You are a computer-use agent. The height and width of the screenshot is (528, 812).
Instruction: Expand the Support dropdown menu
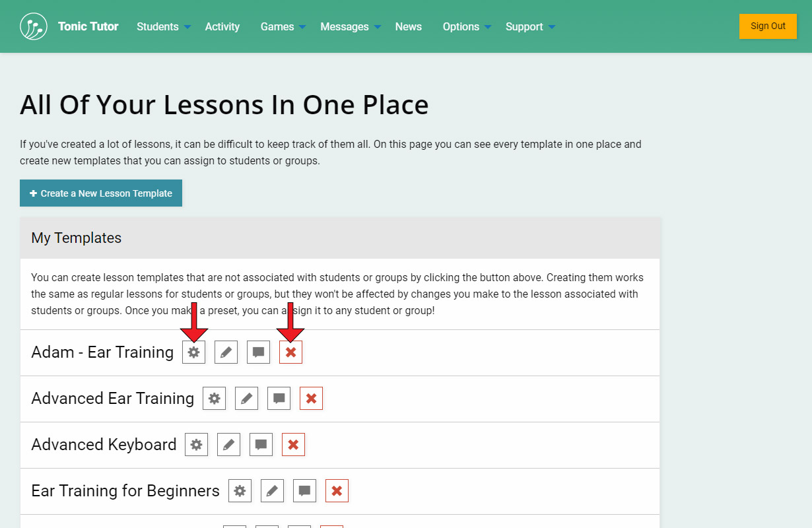(x=530, y=26)
